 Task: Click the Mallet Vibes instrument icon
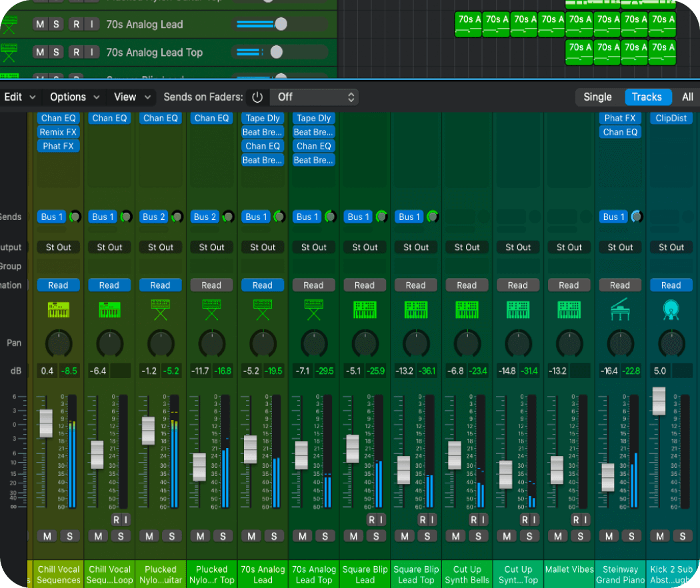click(569, 310)
